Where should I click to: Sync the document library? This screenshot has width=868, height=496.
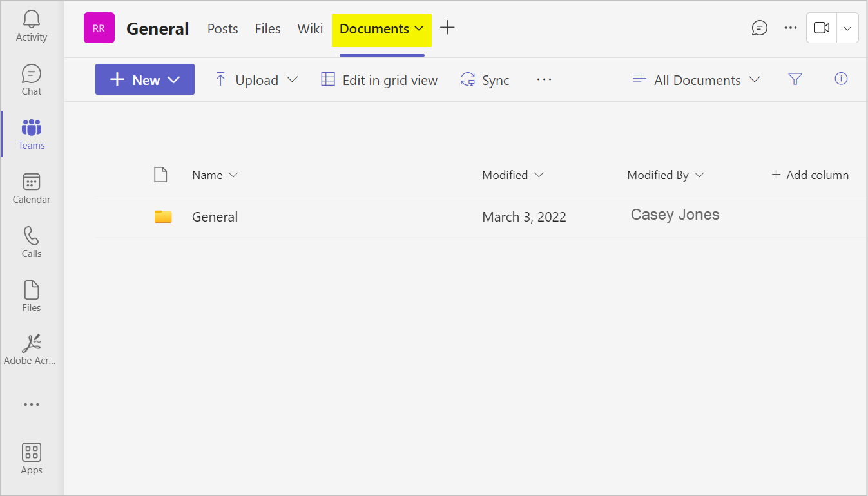tap(485, 79)
